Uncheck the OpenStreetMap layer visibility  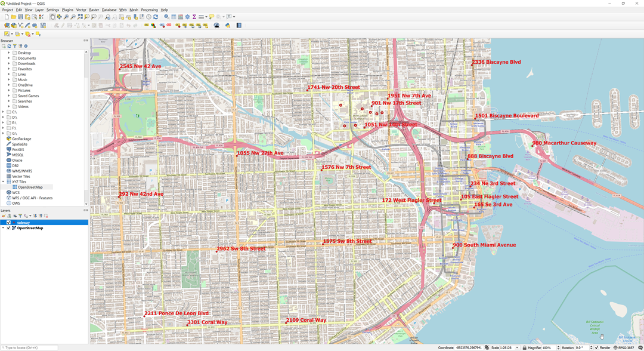(x=8, y=227)
